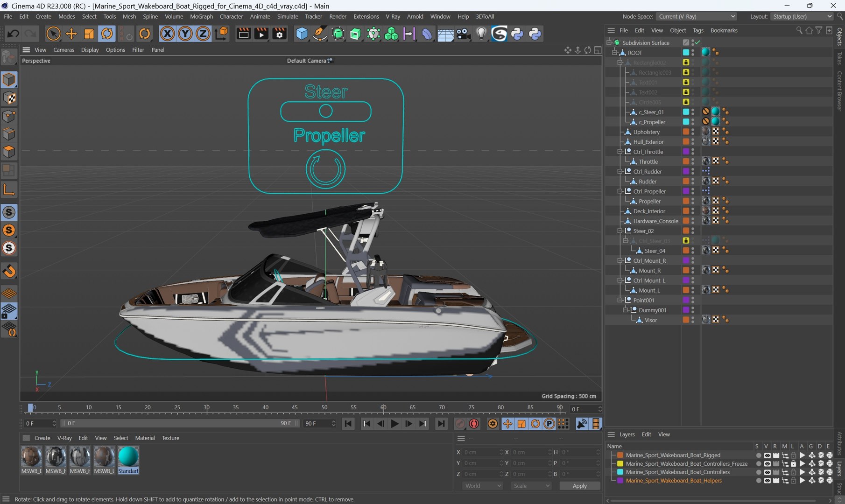Click the Light bulb icon
This screenshot has height=504, width=845.
pyautogui.click(x=481, y=34)
